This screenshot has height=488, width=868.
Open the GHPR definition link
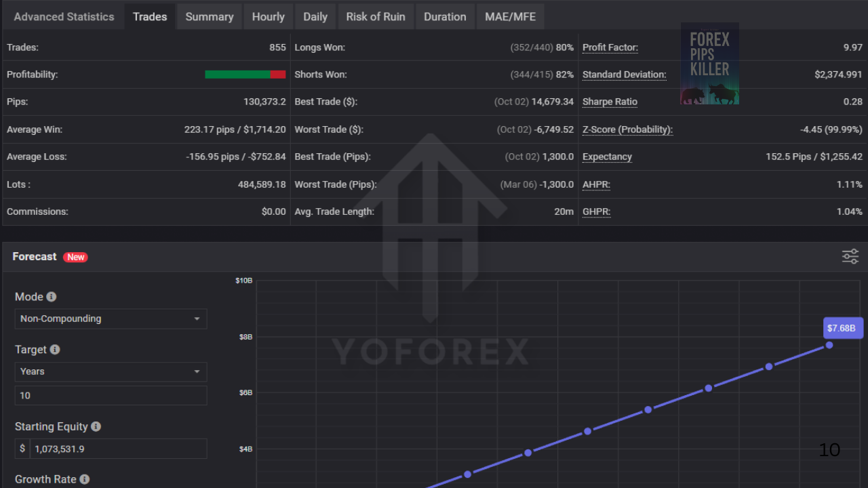(x=595, y=211)
